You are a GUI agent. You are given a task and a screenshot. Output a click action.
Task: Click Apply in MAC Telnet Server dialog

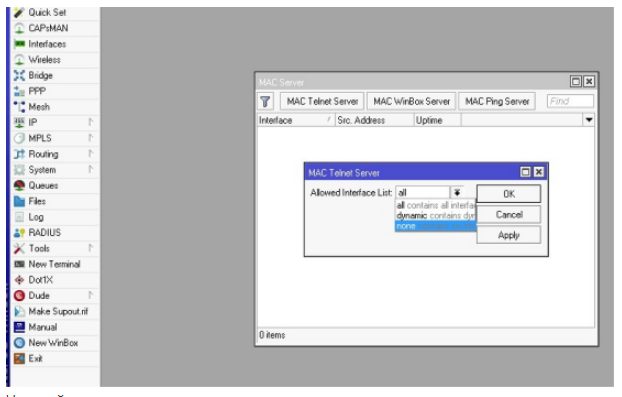(x=509, y=235)
